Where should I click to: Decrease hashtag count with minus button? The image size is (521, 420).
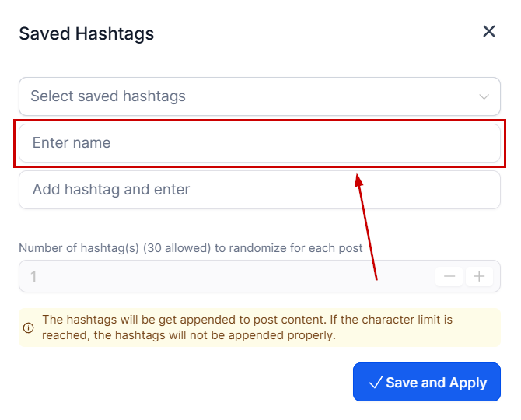point(449,276)
